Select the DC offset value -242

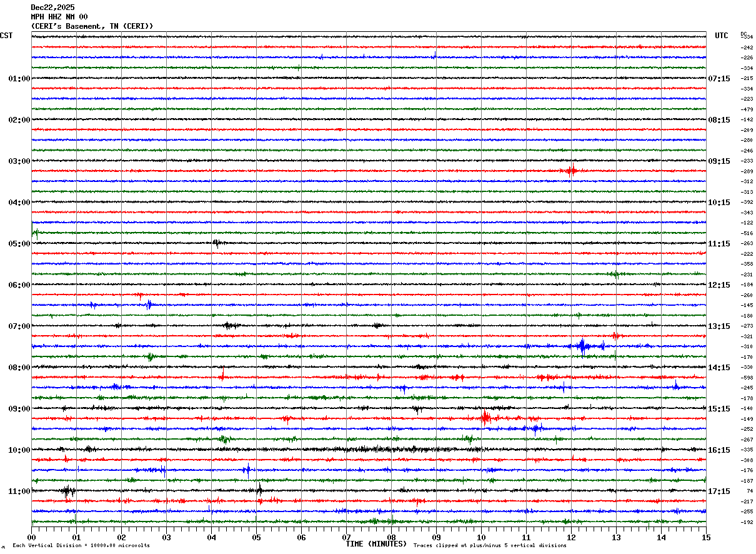(x=747, y=48)
